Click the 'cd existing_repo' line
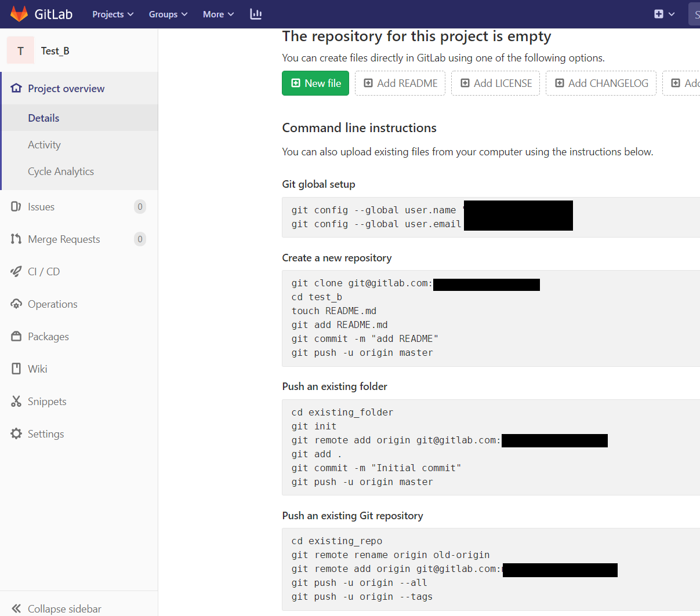Screen dimensions: 700x616 pyautogui.click(x=336, y=541)
